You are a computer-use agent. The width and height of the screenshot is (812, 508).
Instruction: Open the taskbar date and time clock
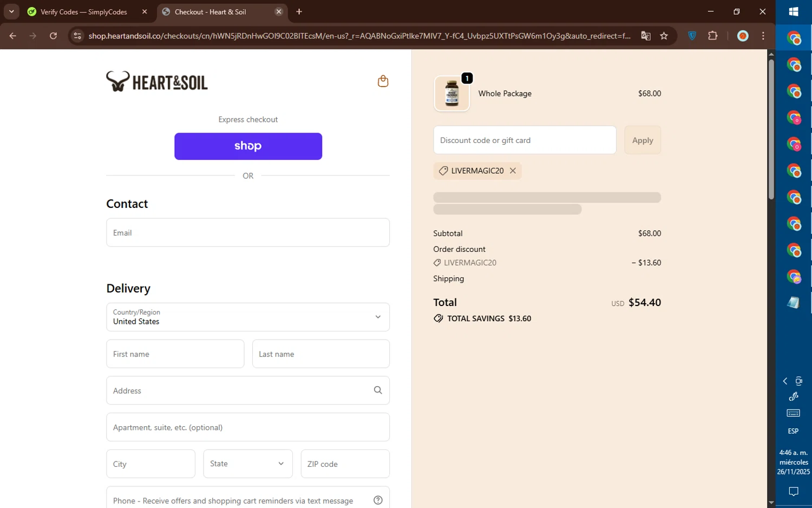tap(794, 462)
